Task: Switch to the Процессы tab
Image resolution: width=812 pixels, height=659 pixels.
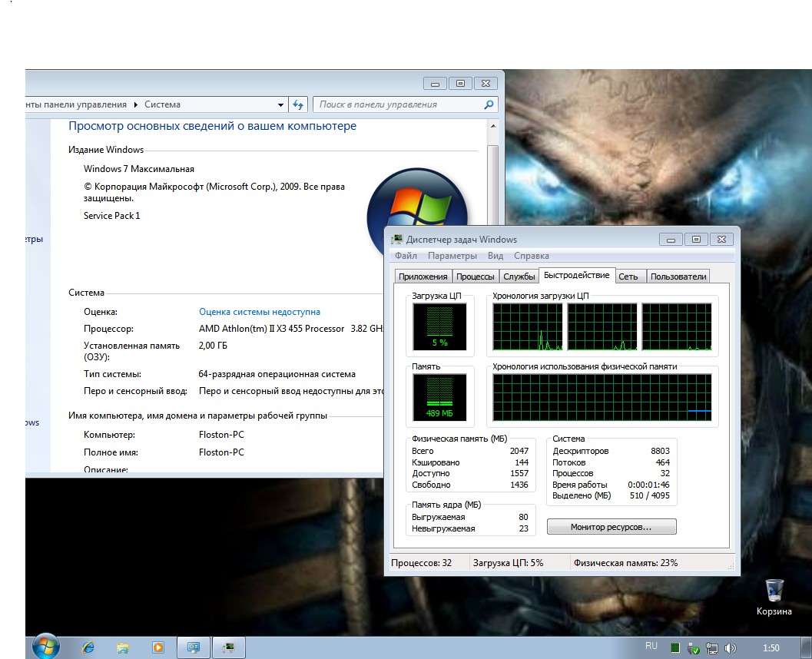Action: tap(476, 277)
